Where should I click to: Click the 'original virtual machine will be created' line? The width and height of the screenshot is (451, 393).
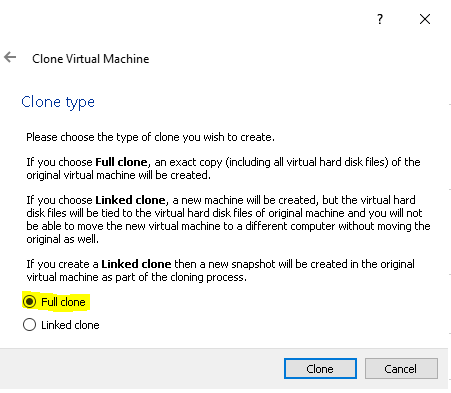(x=119, y=175)
